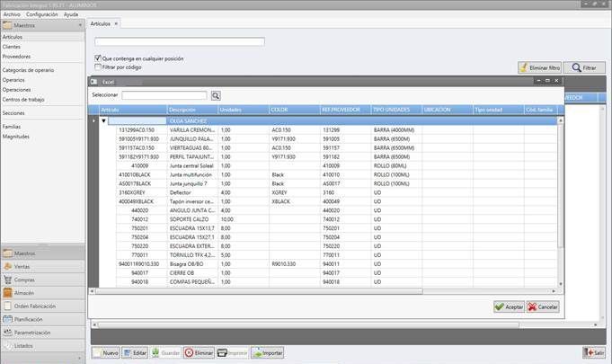Viewport: 612px width, 364px height.
Task: Select Secciones in the sidebar
Action: 13,112
